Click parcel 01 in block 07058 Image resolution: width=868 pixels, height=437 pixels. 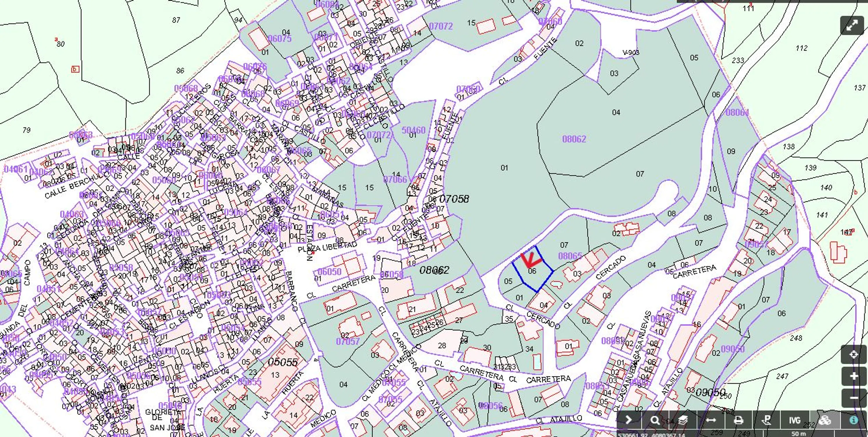click(504, 168)
